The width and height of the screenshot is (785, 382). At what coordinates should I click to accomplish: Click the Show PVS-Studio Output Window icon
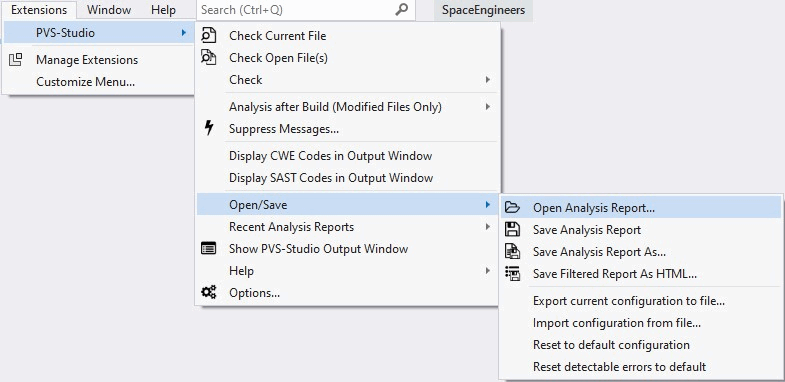(x=208, y=248)
